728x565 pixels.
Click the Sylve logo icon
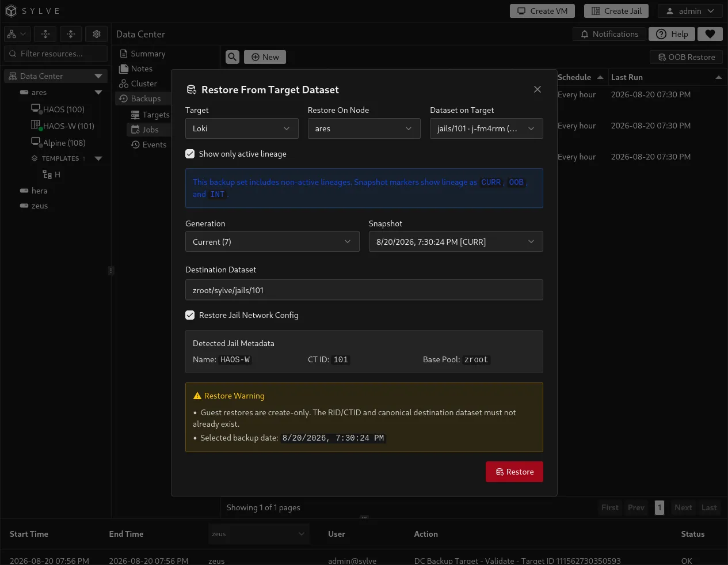point(11,11)
